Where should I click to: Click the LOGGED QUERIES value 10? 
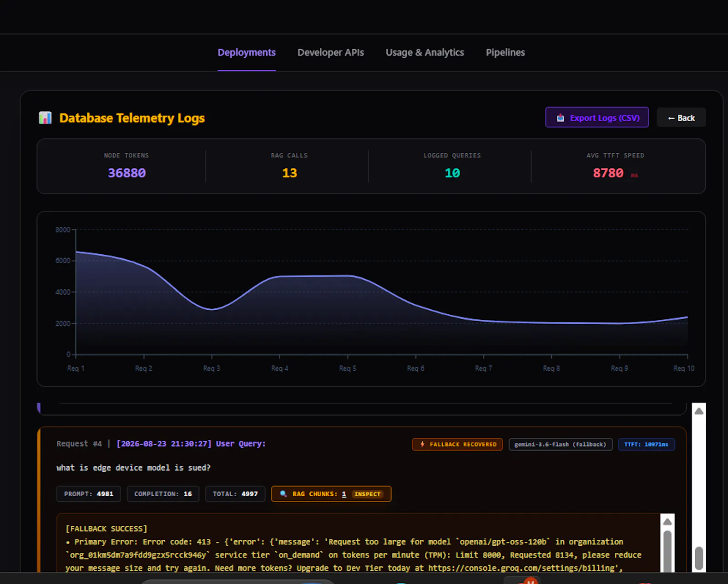point(452,173)
